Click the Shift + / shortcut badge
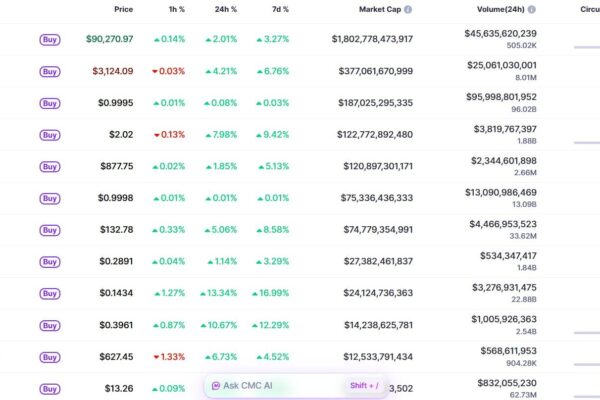 (x=363, y=385)
